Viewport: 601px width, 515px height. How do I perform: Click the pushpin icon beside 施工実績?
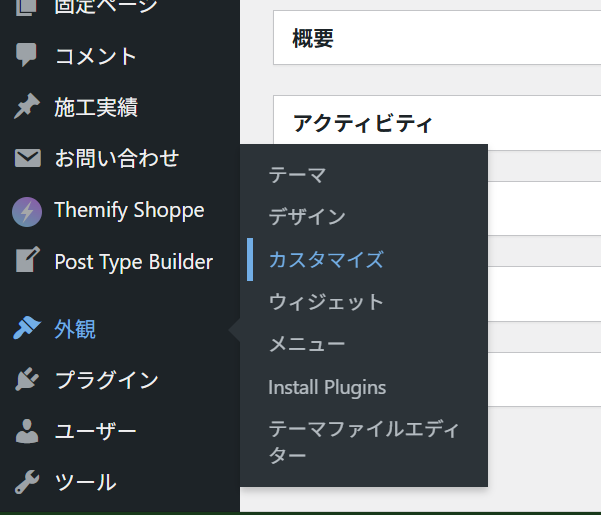coord(27,106)
